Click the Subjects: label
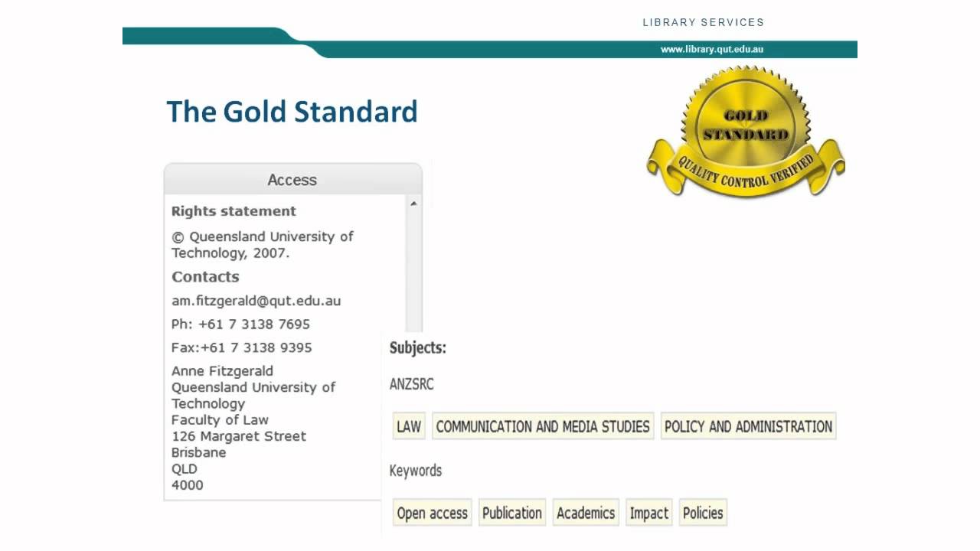This screenshot has height=551, width=980. (418, 347)
